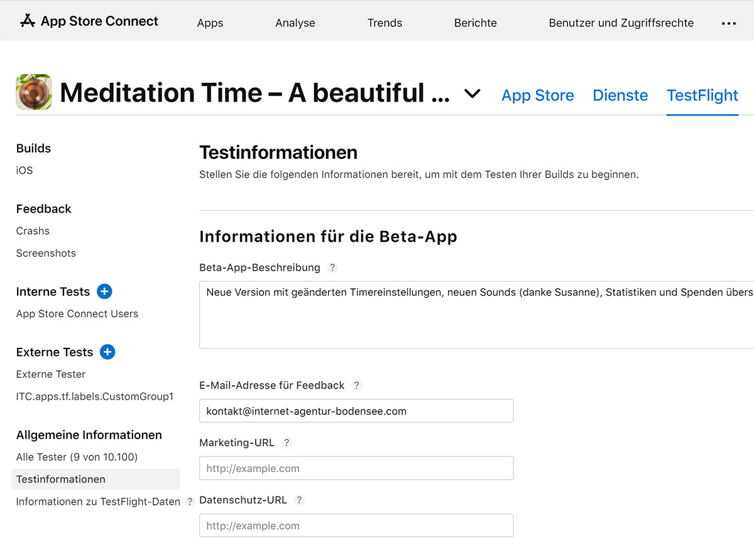This screenshot has width=754, height=560.
Task: Go to Trends
Action: coord(385,23)
